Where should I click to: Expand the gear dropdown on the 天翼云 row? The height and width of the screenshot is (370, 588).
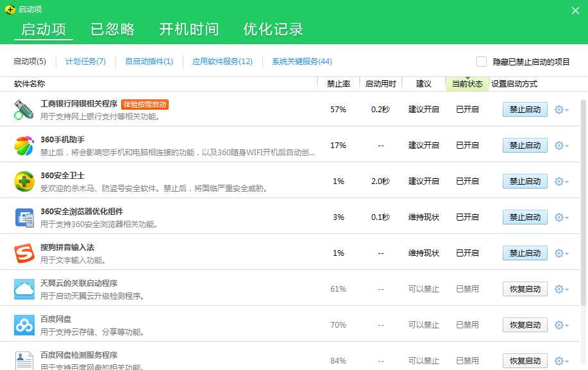[560, 289]
